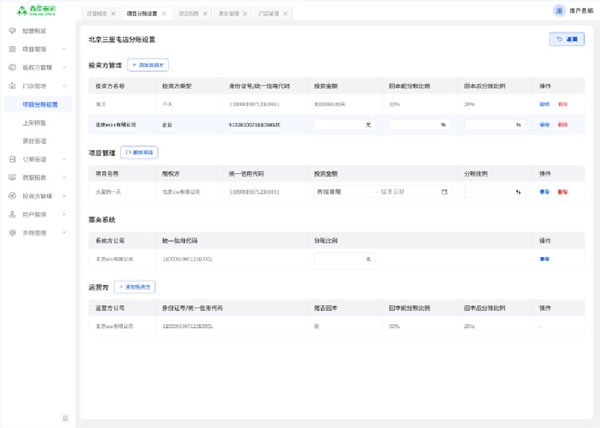Click the 返回 button at top right
The width and height of the screenshot is (600, 428).
tap(567, 39)
